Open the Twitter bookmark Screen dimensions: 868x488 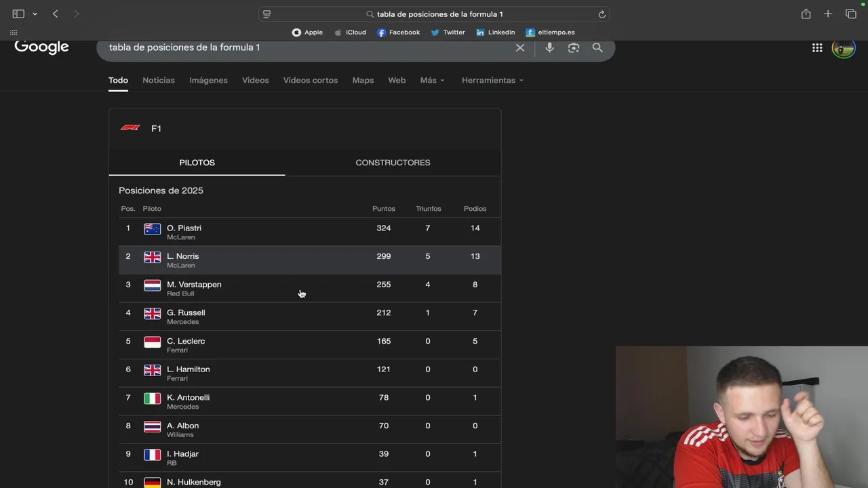coord(448,32)
